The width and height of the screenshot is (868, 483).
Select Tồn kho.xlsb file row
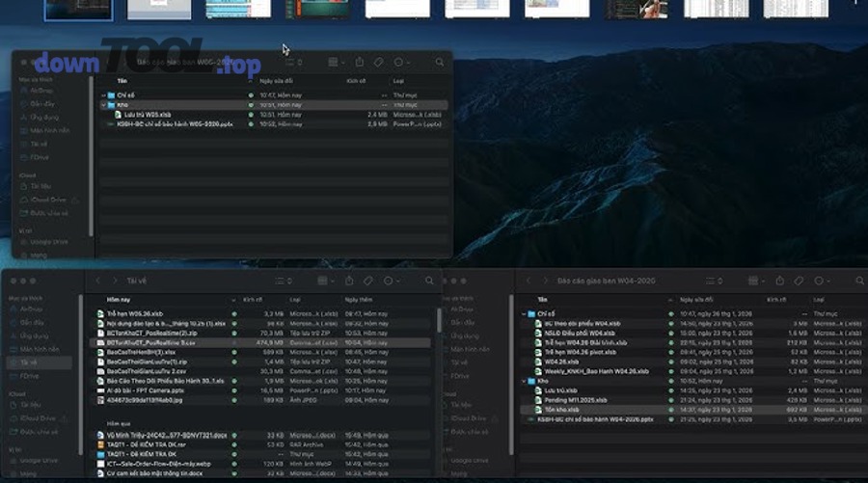click(x=692, y=410)
